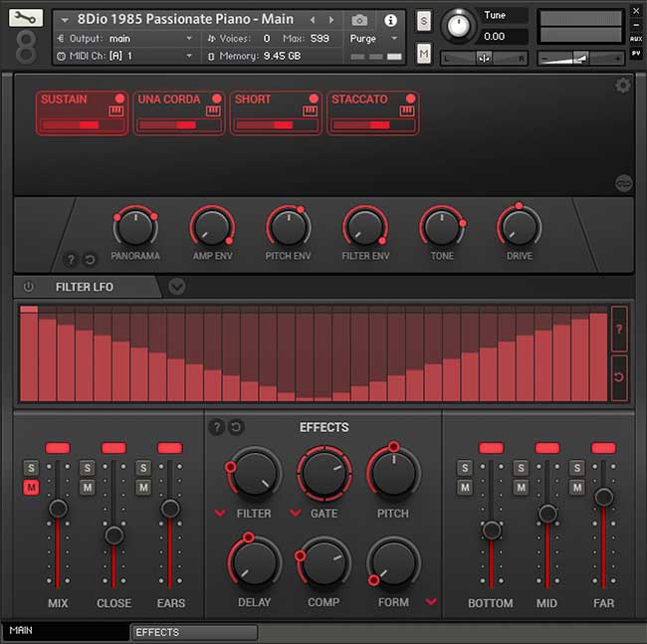647x644 pixels.
Task: Expand the GATE effect options chevron
Action: click(x=295, y=513)
